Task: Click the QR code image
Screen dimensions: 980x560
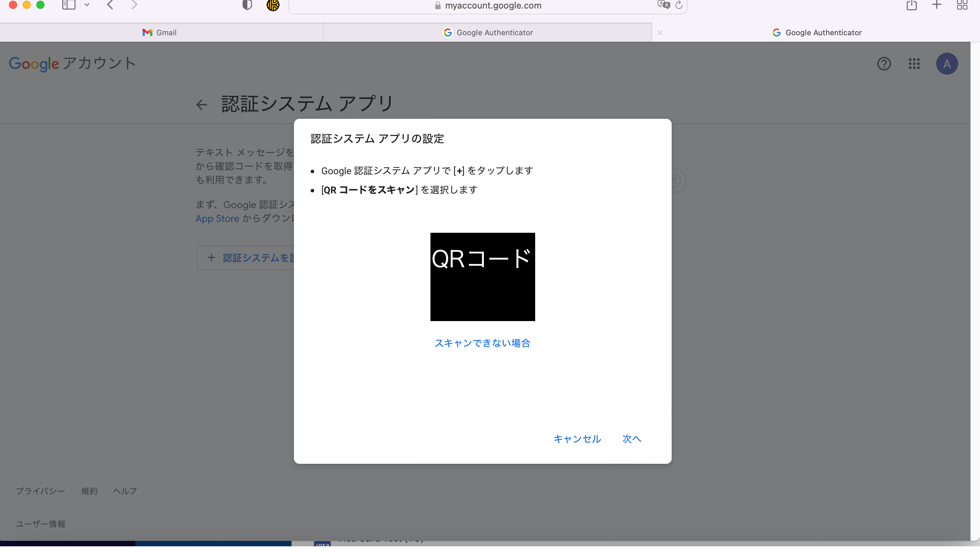Action: [482, 277]
